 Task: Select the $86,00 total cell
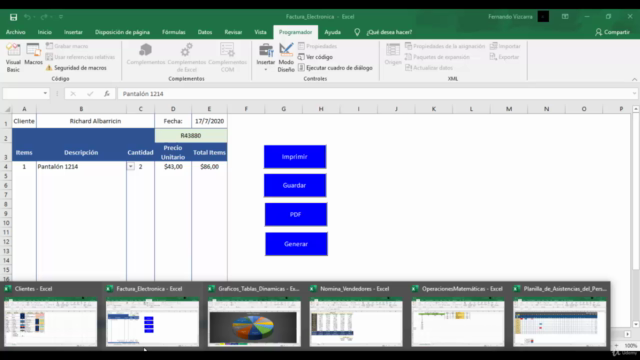209,167
